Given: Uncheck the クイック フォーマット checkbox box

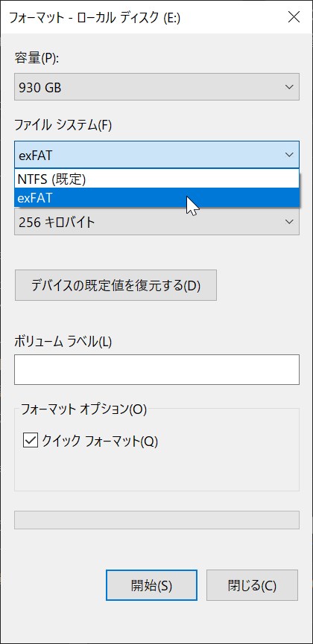Looking at the screenshot, I should point(31,441).
